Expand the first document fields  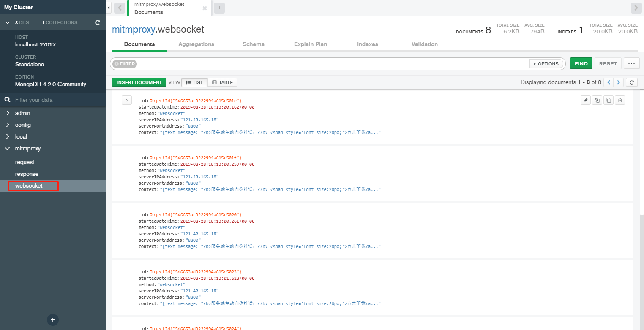127,101
